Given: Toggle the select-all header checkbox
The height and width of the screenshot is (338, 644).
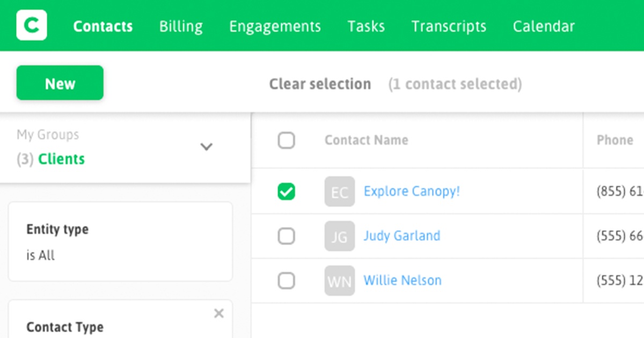Looking at the screenshot, I should coord(287,141).
